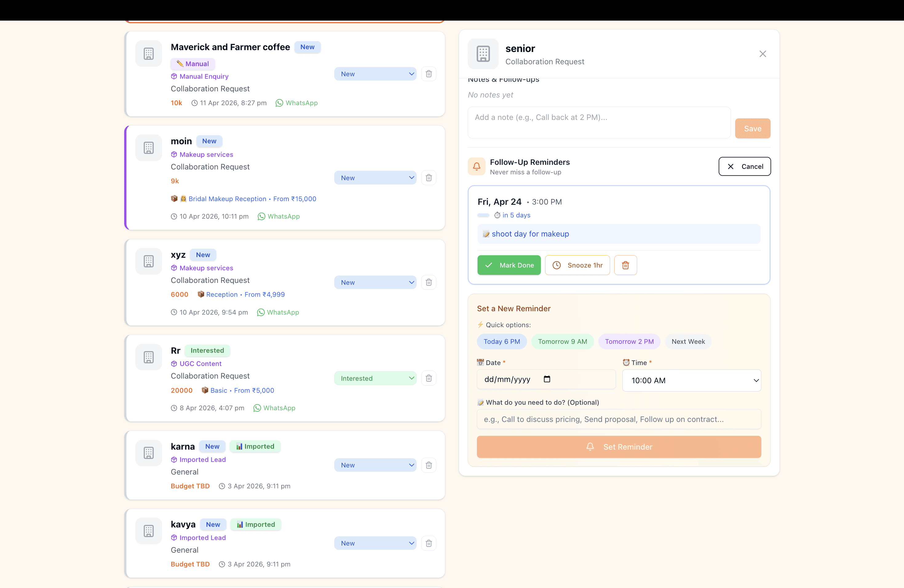Click the kavya lead trash icon

[428, 543]
